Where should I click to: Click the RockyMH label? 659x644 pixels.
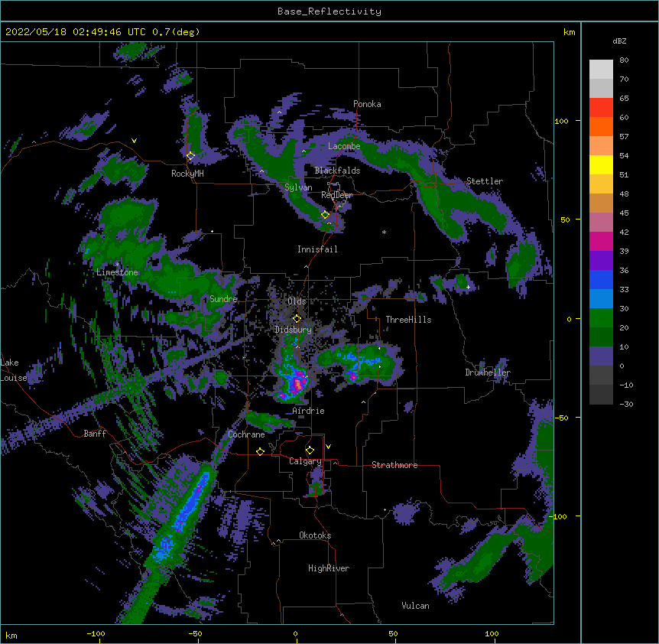click(x=187, y=174)
